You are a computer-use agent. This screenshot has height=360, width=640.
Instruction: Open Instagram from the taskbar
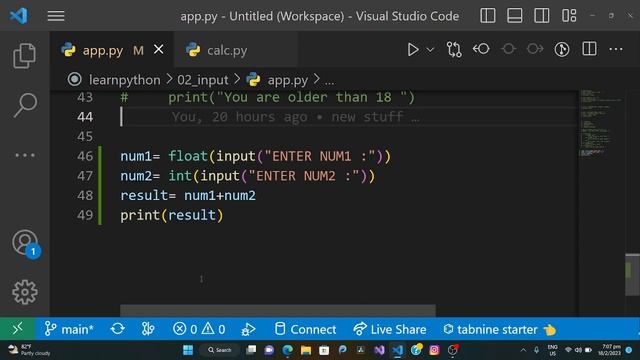click(434, 350)
